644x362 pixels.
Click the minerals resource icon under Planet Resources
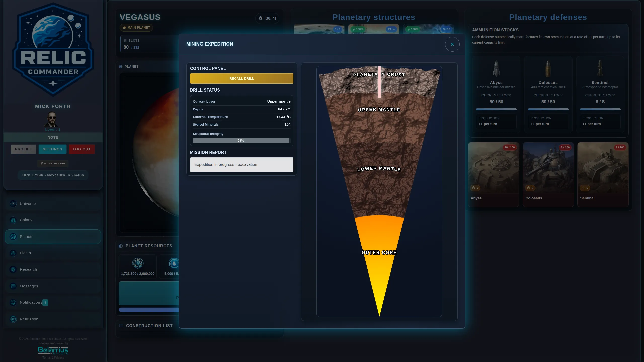click(x=138, y=264)
